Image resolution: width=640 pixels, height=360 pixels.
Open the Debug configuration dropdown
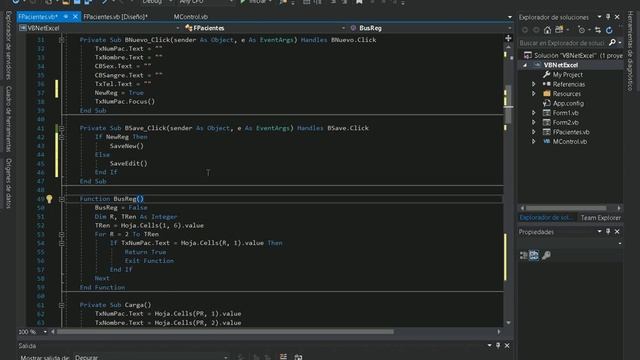pyautogui.click(x=170, y=2)
